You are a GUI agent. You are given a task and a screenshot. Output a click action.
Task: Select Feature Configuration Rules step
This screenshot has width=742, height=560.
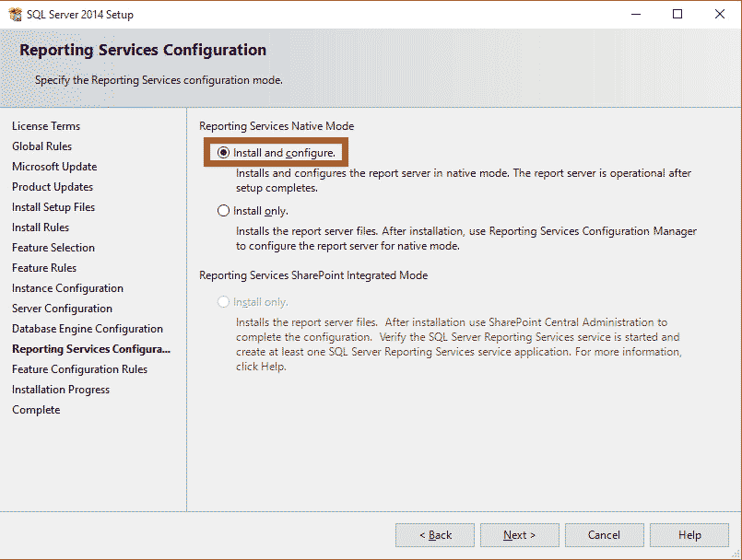[x=78, y=368]
